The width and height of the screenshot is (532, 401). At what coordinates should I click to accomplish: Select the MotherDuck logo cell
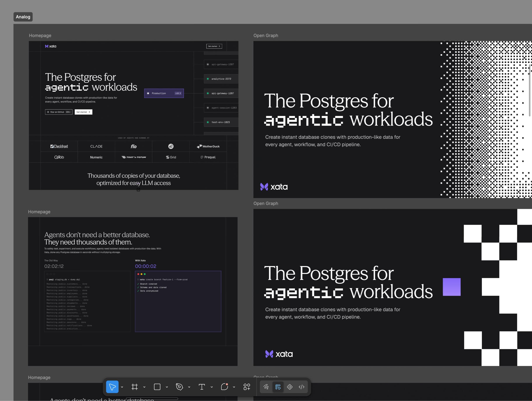coord(208,146)
